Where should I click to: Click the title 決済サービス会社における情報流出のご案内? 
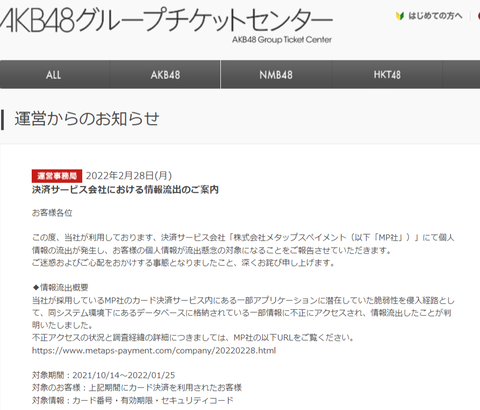125,190
